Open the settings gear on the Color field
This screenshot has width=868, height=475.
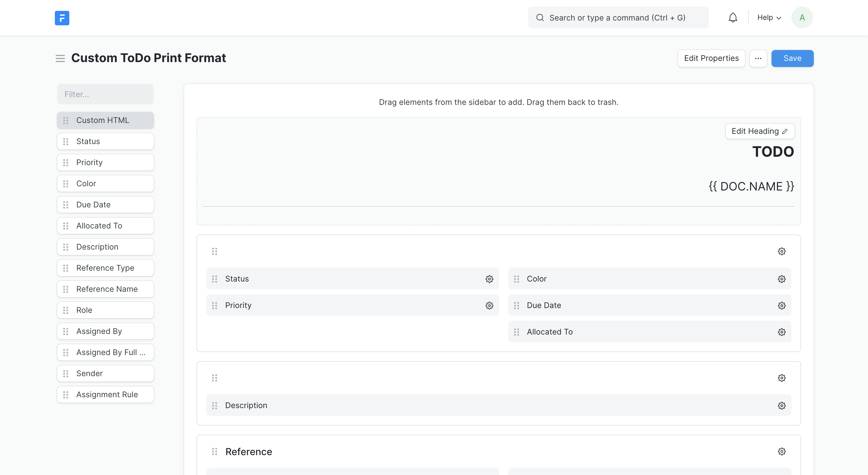(x=782, y=278)
